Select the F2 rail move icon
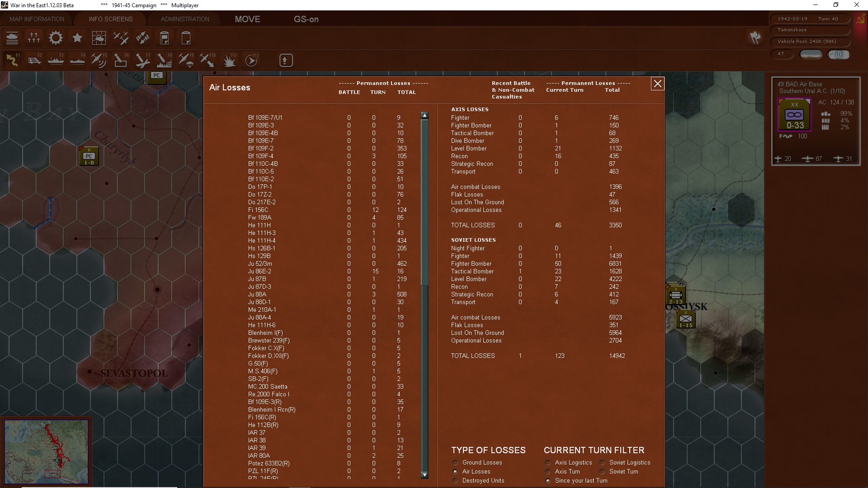 (x=34, y=60)
